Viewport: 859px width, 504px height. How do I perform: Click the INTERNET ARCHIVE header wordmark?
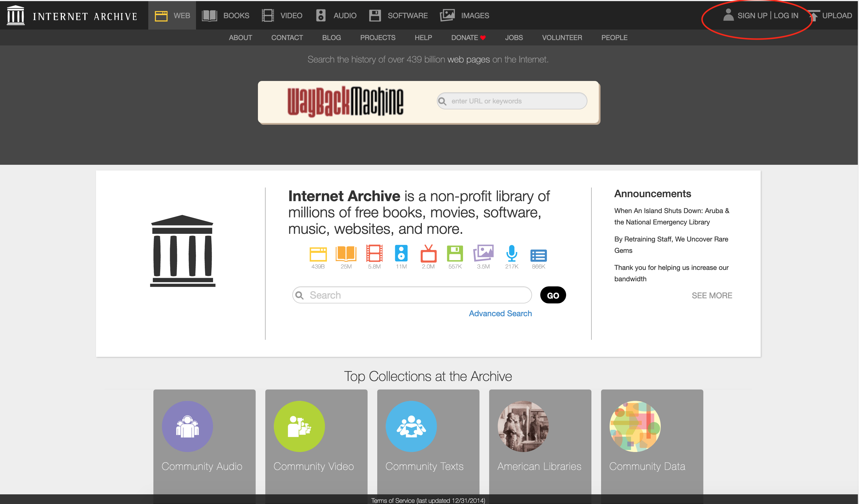coord(85,16)
